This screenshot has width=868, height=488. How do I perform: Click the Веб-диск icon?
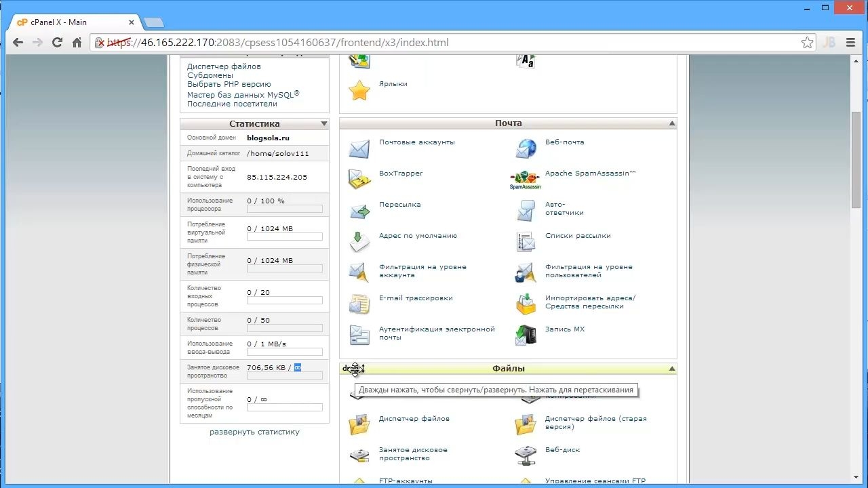pos(526,455)
